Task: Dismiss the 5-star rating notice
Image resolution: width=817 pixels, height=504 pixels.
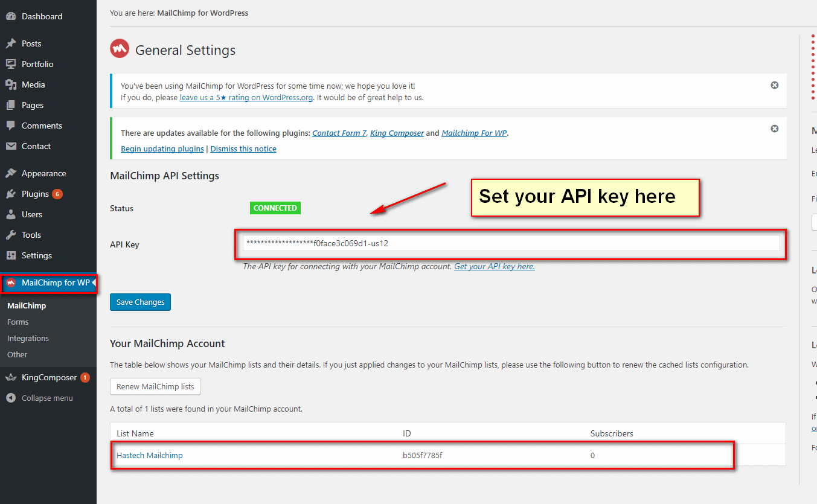Action: click(775, 85)
